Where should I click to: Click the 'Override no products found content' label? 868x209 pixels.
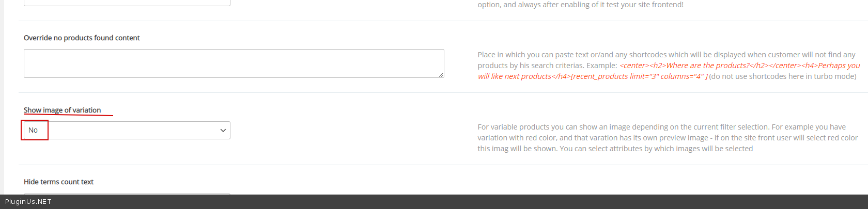[82, 38]
